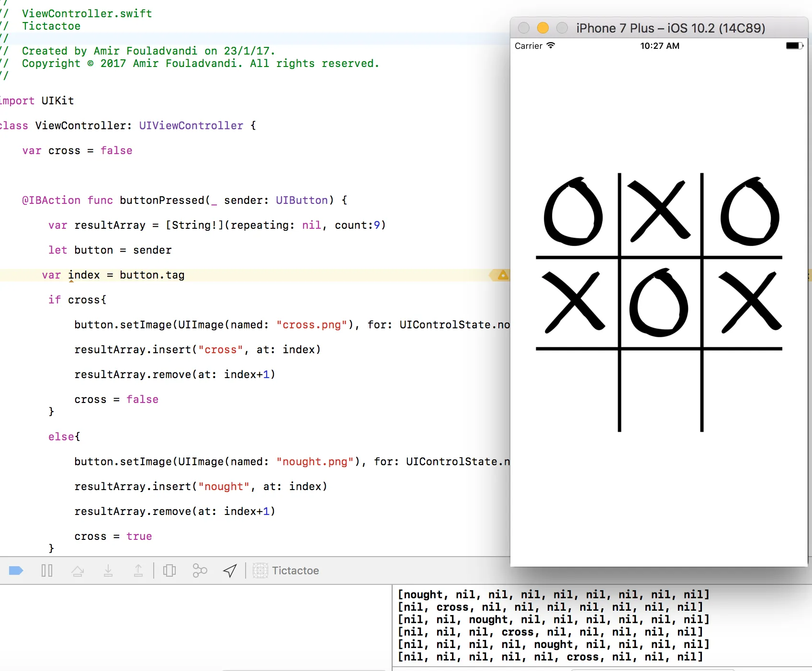812x671 pixels.
Task: Click console line with nought in fifth position
Action: [x=553, y=644]
